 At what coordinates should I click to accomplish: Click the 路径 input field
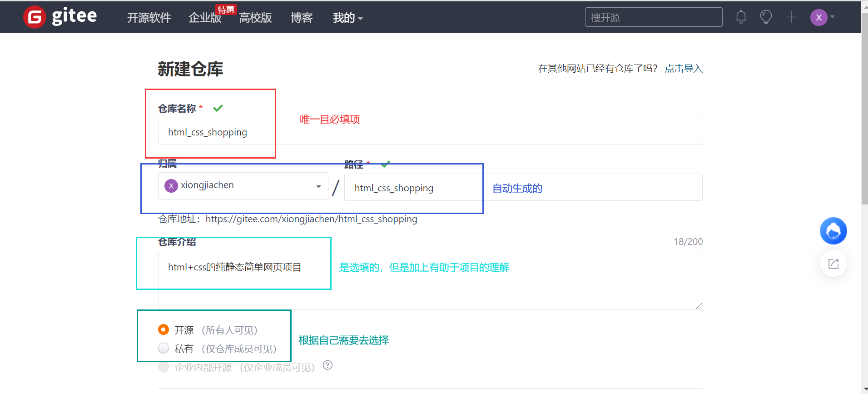pos(523,187)
